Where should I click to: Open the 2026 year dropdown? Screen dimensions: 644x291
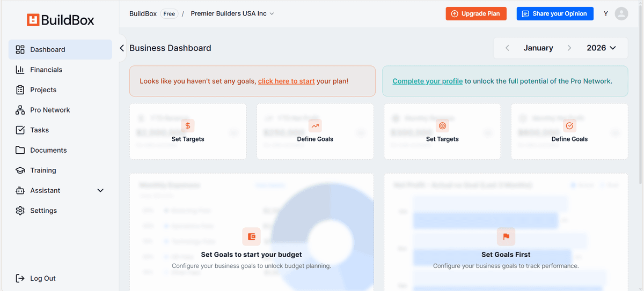(x=601, y=48)
